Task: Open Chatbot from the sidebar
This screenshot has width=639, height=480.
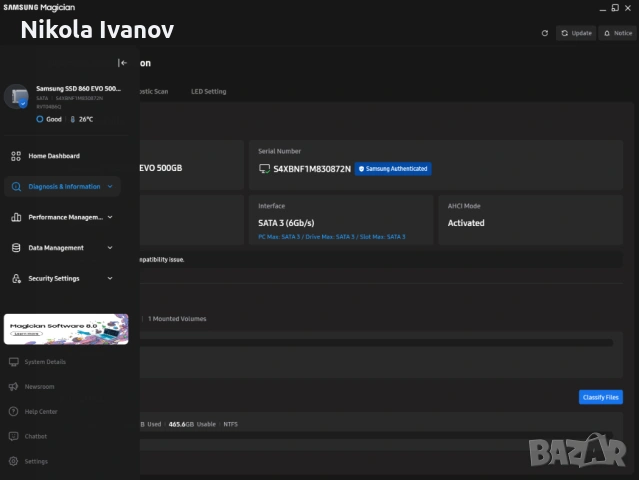Action: pos(35,436)
